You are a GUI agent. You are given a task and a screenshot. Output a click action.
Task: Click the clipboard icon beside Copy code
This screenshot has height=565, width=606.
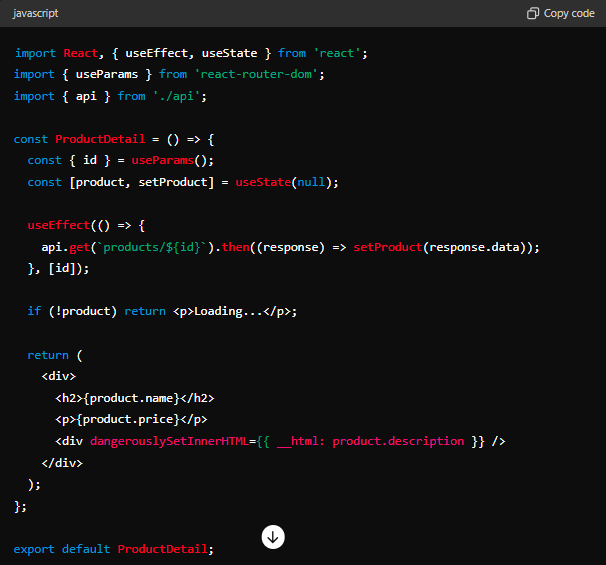(x=533, y=13)
